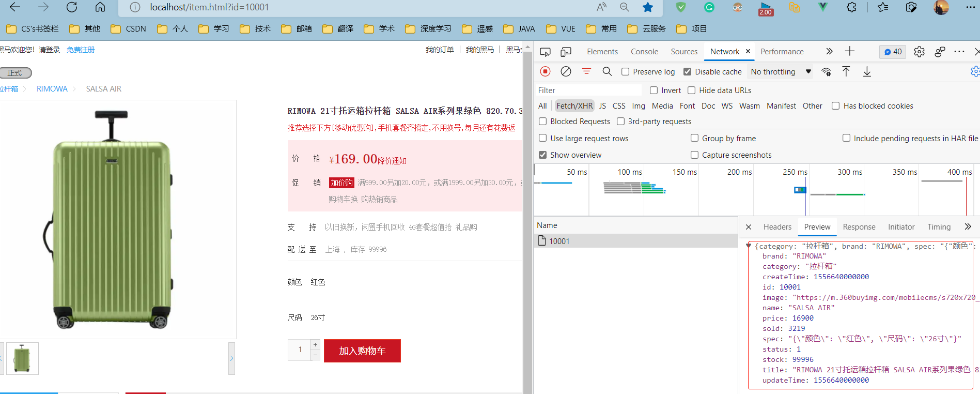This screenshot has width=980, height=394.
Task: Turn on Use large request rows
Action: point(542,138)
